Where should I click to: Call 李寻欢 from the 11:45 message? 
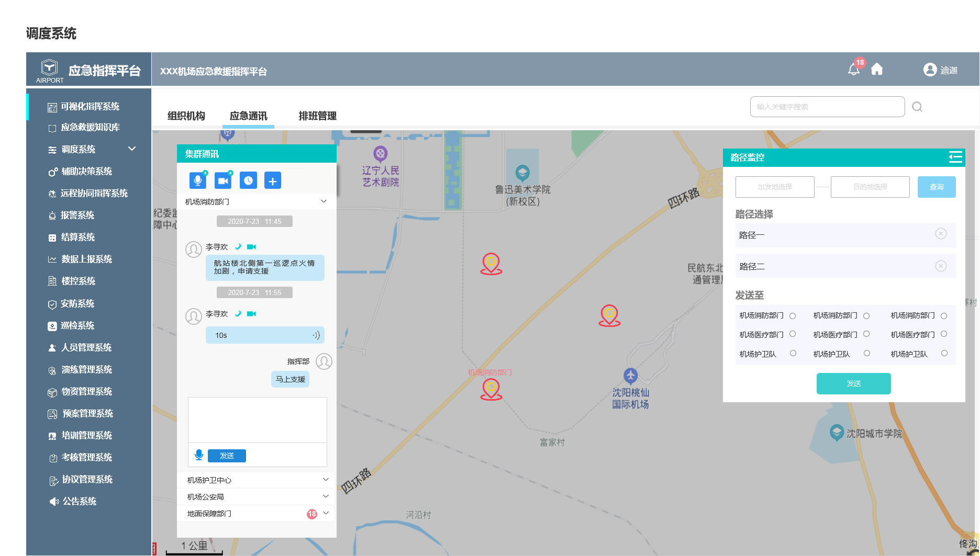coord(238,247)
